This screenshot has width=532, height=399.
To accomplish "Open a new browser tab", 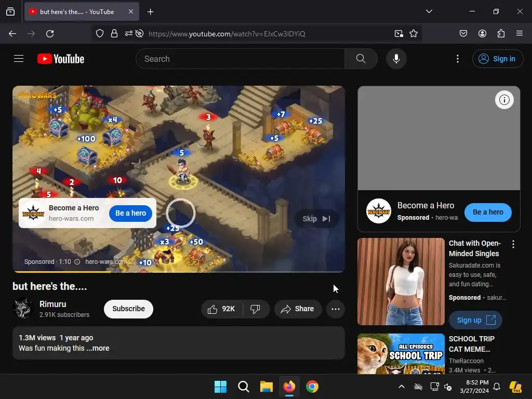I will coord(150,12).
